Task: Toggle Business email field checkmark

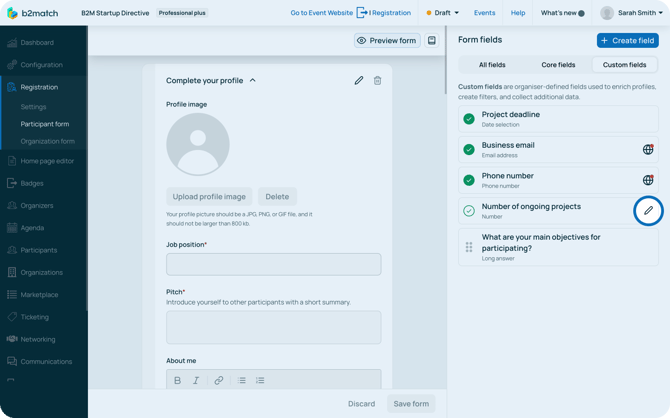Action: 469,150
